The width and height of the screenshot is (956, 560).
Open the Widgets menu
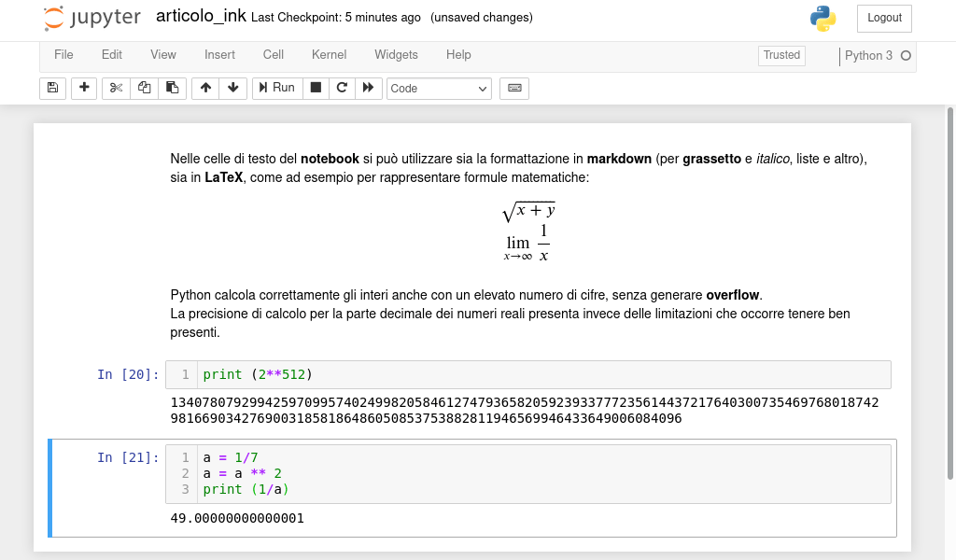396,55
